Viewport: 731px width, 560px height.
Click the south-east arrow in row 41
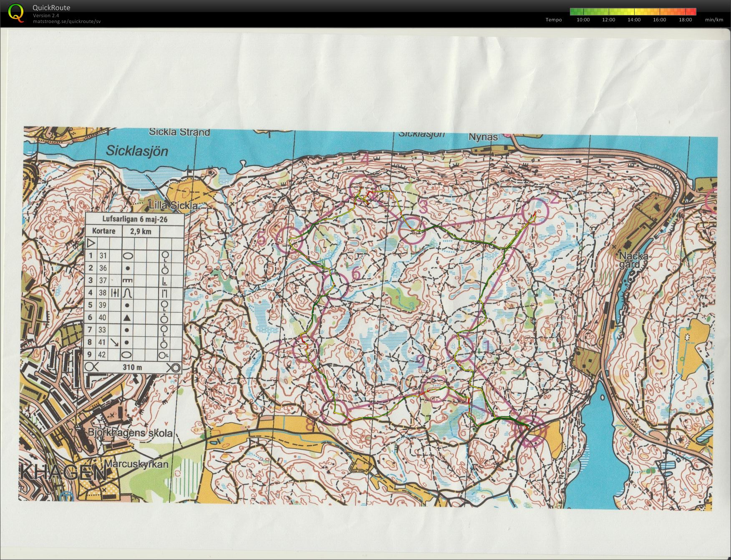tap(115, 343)
